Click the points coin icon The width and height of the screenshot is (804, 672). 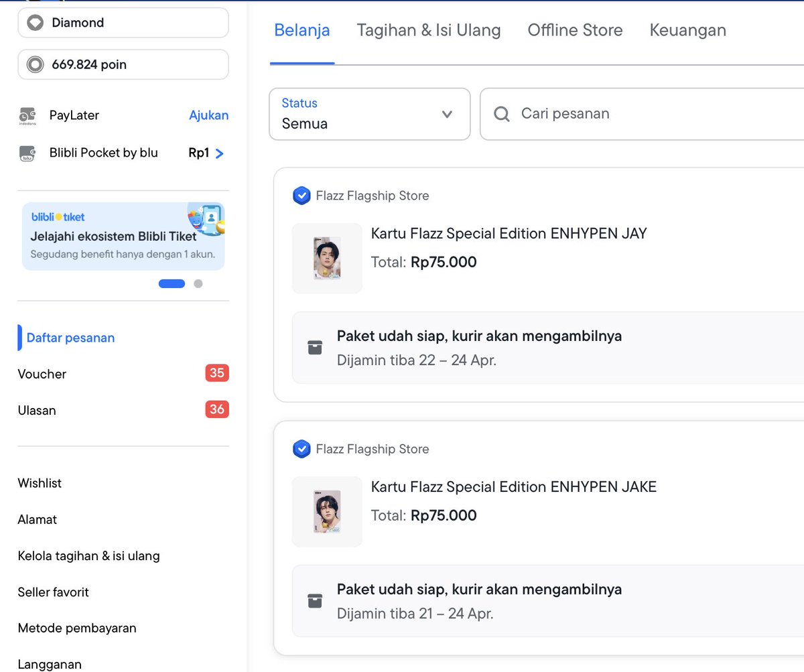point(35,65)
